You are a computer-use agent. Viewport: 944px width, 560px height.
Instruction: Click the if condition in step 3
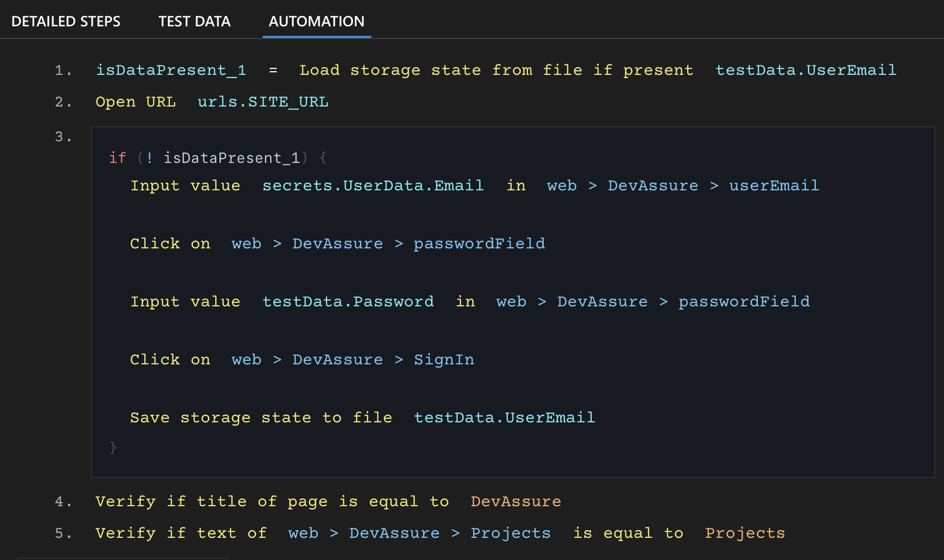(211, 157)
